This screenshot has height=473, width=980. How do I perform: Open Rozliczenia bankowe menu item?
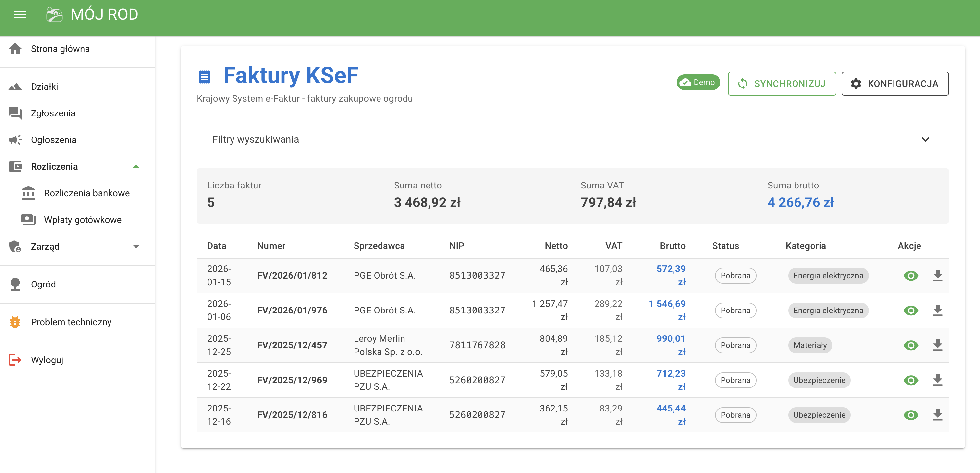click(x=86, y=193)
